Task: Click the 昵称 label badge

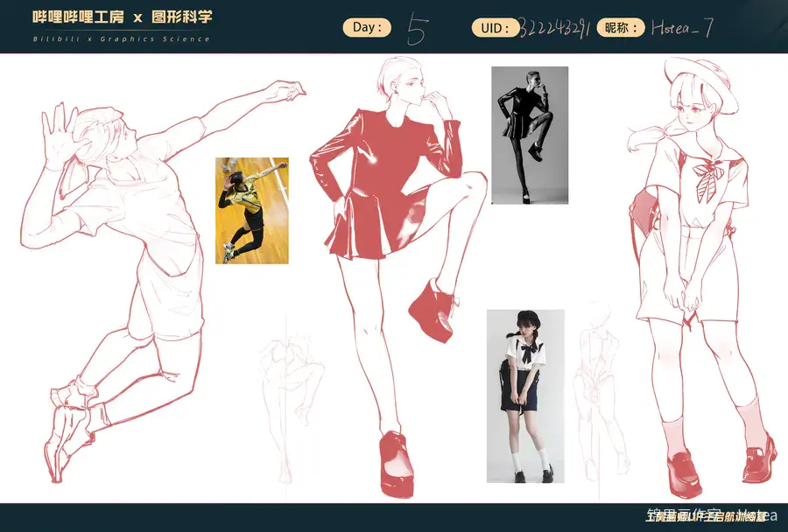Action: click(621, 28)
